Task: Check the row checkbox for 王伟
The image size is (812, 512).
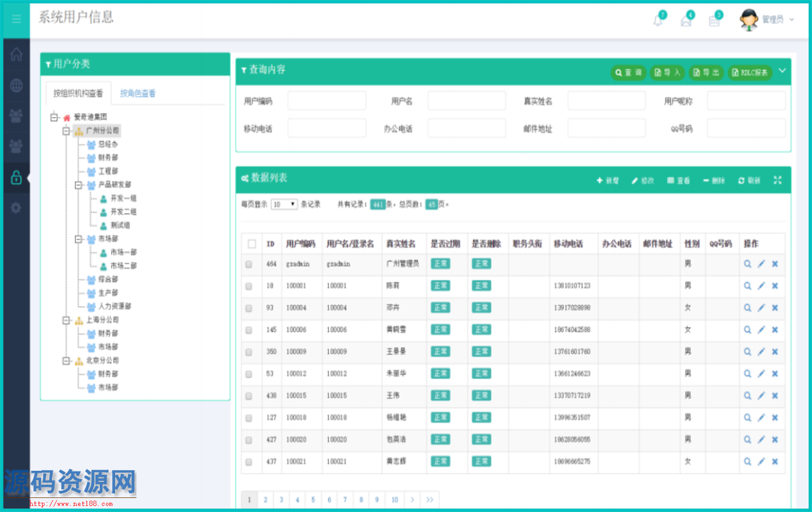Action: point(249,396)
